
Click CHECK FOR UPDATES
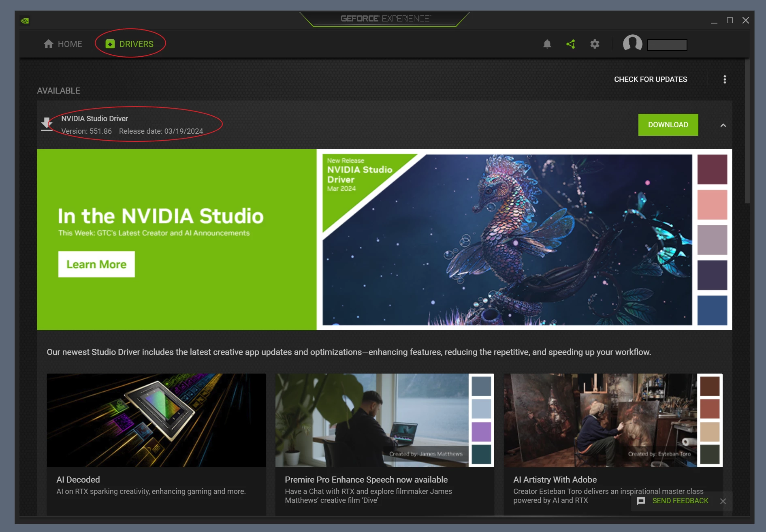pyautogui.click(x=651, y=79)
